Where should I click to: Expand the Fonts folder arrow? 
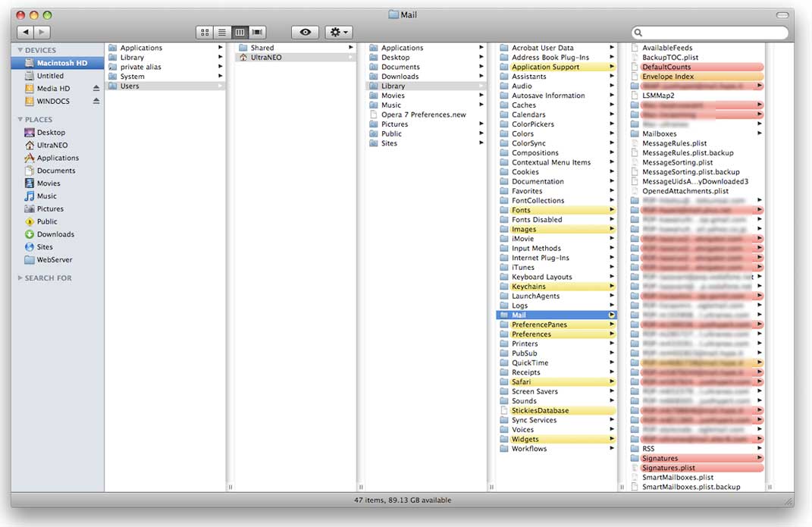pos(612,210)
